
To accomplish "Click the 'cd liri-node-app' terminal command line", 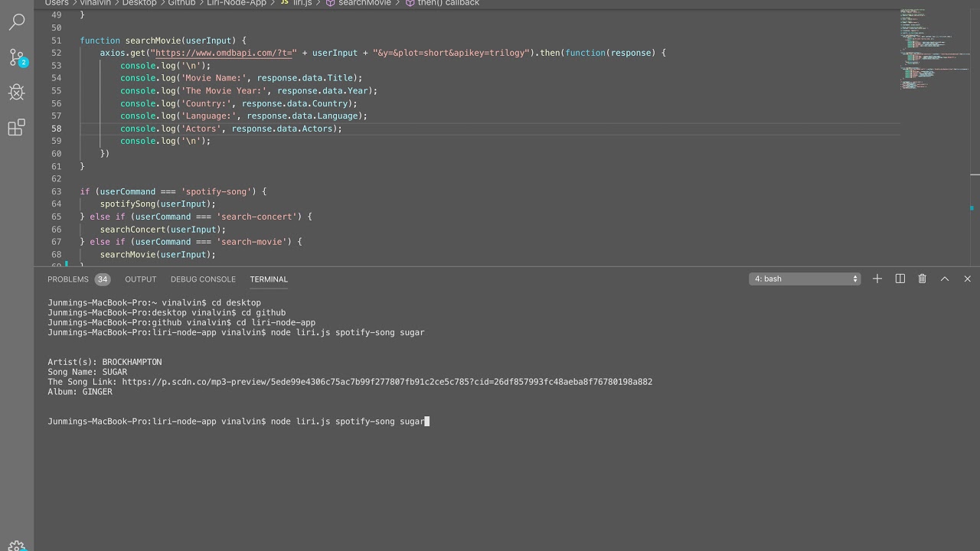I will click(x=181, y=322).
